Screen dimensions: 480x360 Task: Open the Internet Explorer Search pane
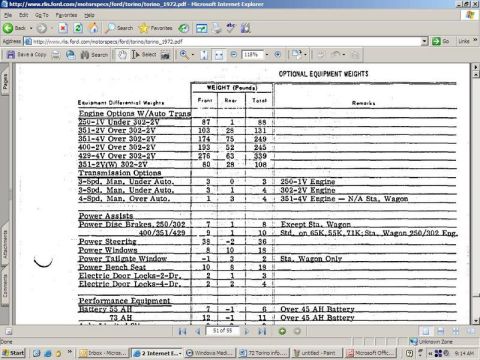point(119,28)
